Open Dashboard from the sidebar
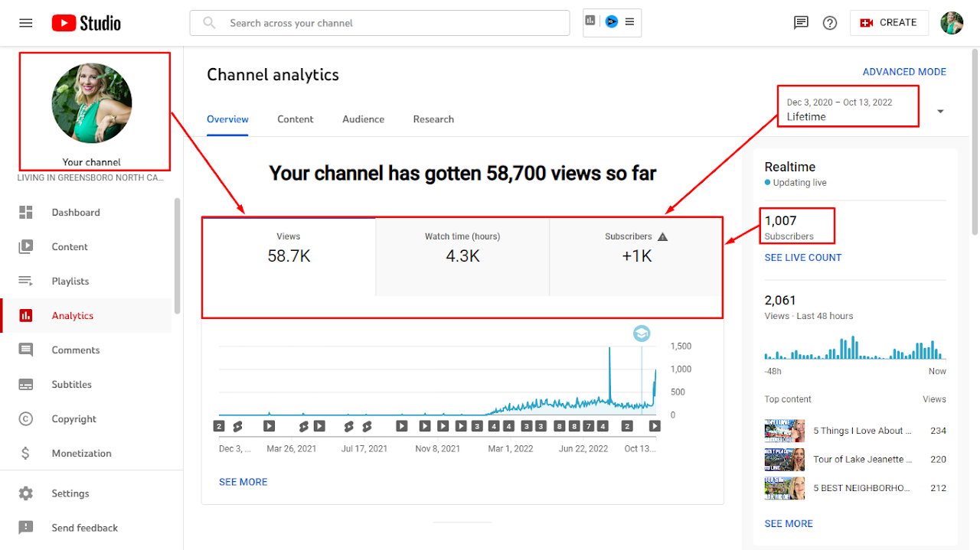 coord(76,212)
